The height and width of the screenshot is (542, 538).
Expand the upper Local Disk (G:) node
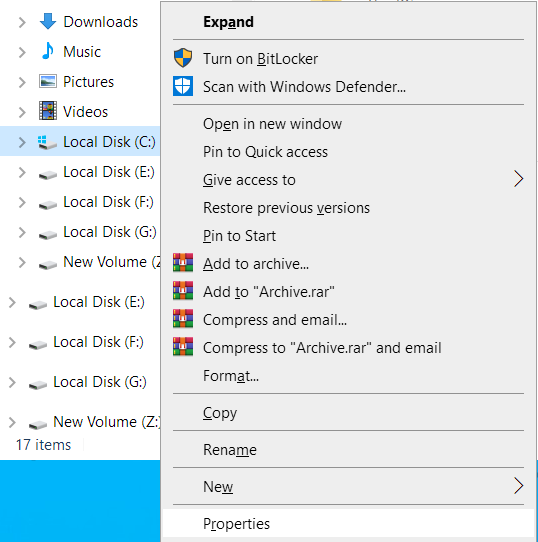pyautogui.click(x=22, y=232)
